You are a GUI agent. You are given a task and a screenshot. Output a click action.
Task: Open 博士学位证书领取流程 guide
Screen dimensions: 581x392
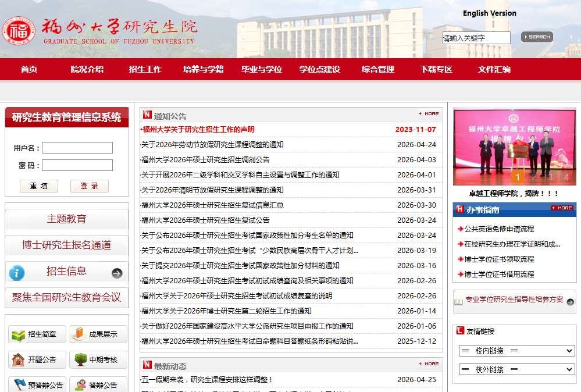(499, 259)
